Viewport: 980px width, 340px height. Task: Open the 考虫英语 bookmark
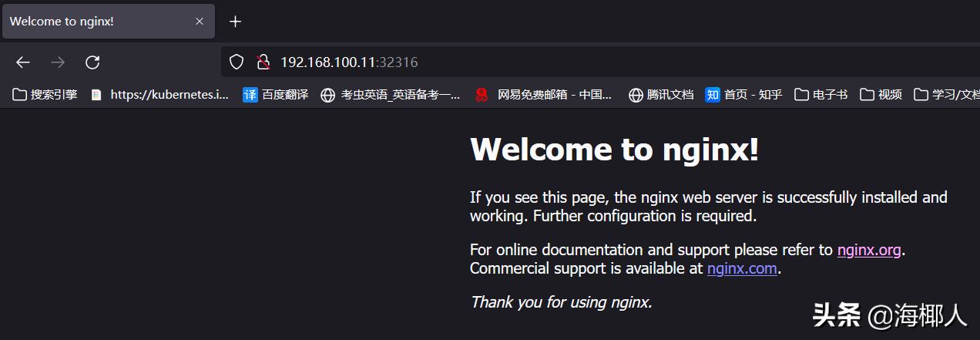[391, 95]
